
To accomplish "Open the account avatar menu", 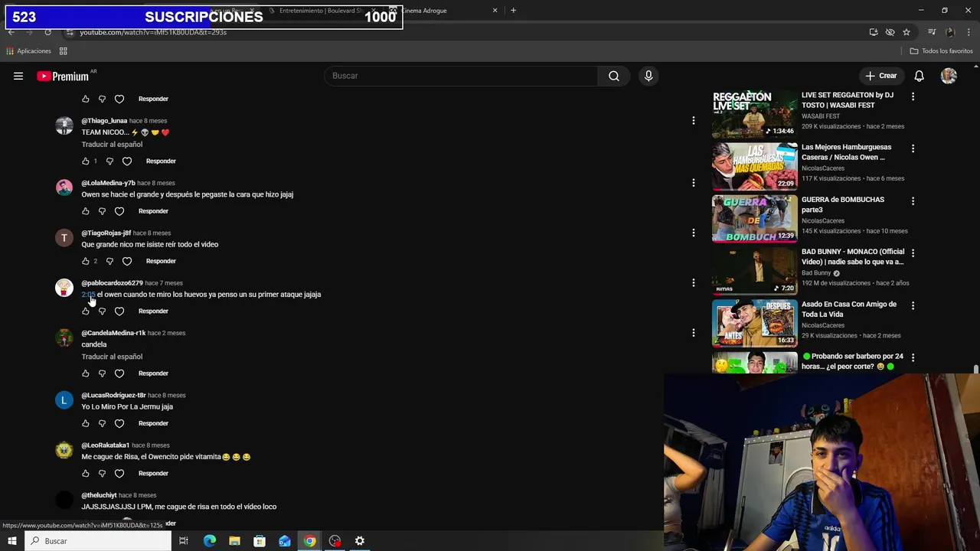I will point(949,76).
